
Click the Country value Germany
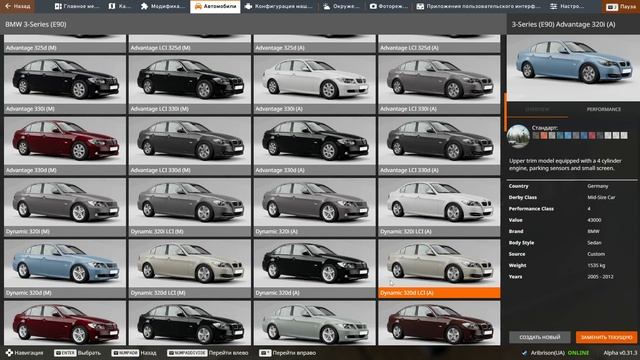pos(598,186)
